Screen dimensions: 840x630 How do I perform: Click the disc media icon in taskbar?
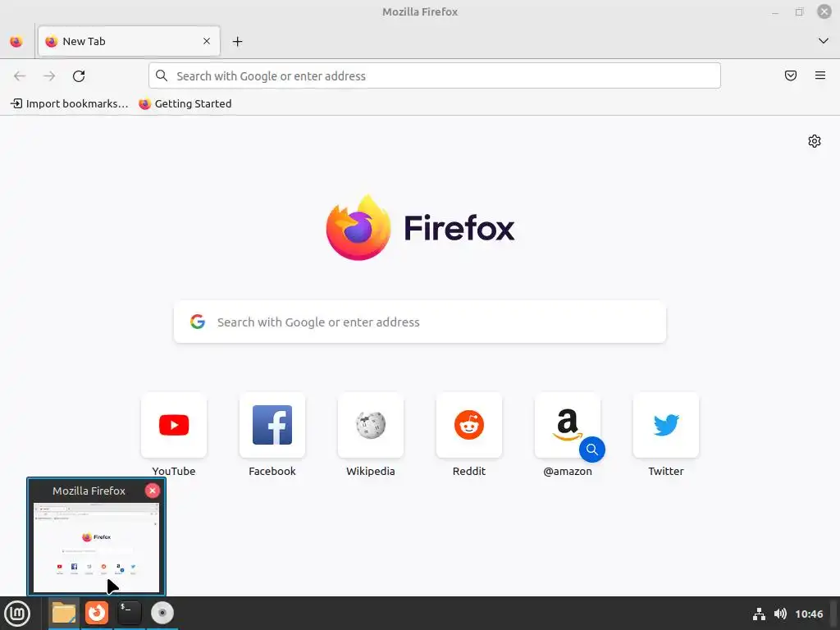162,613
